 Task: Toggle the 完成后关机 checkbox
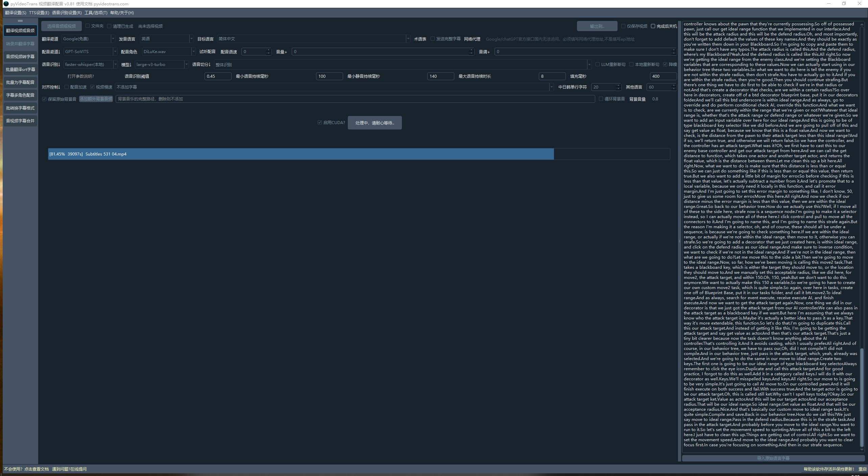pos(653,26)
